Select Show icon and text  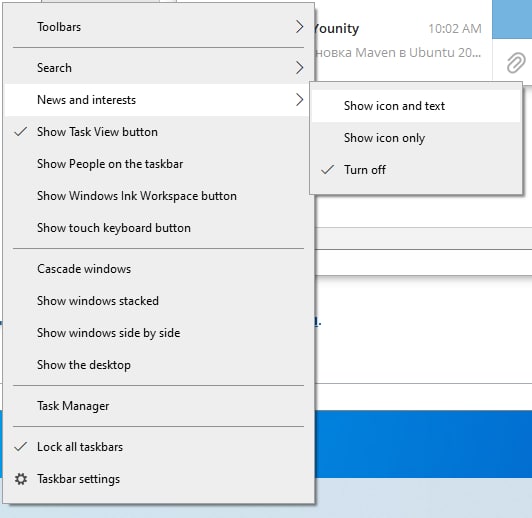[416, 106]
